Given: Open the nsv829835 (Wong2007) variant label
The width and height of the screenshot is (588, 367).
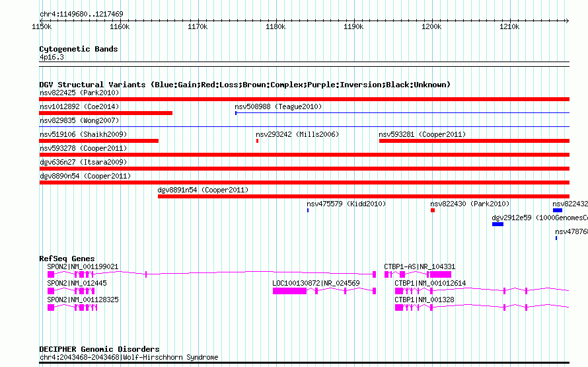Looking at the screenshot, I should 79,120.
